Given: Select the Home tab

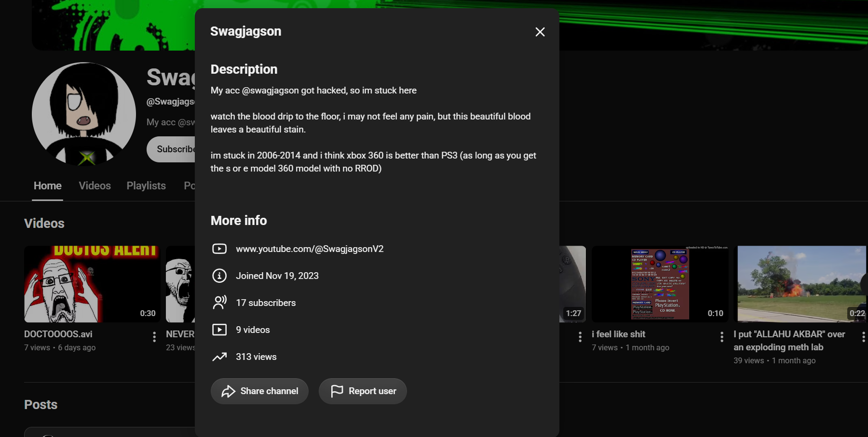Looking at the screenshot, I should coord(48,185).
